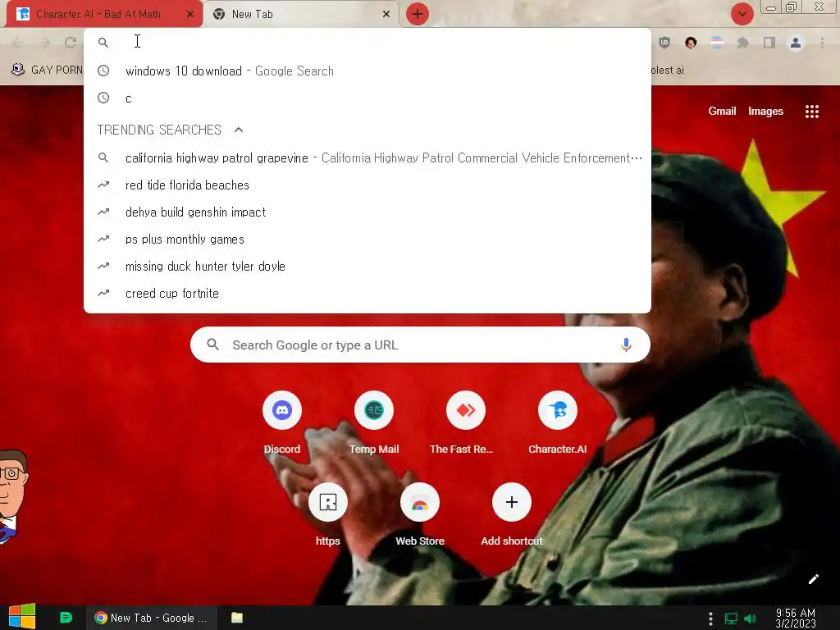The width and height of the screenshot is (840, 630).
Task: Select california highway patrol grapevine suggestion
Action: click(x=367, y=158)
